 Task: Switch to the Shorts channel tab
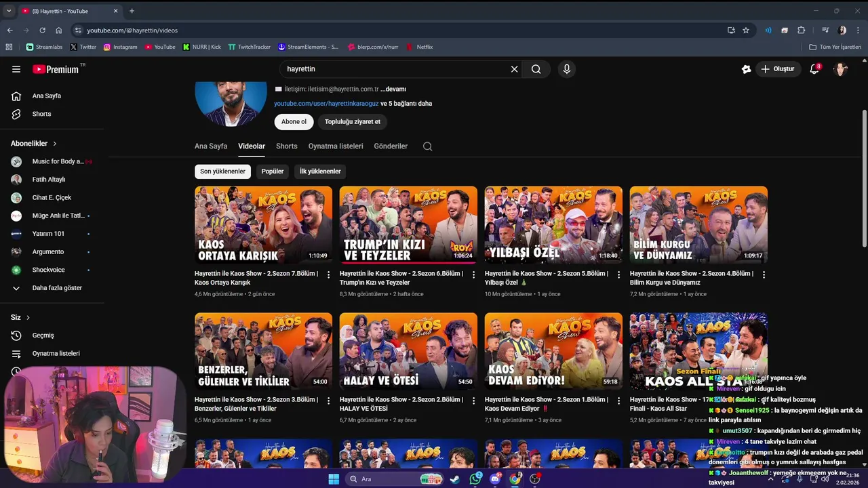[286, 146]
